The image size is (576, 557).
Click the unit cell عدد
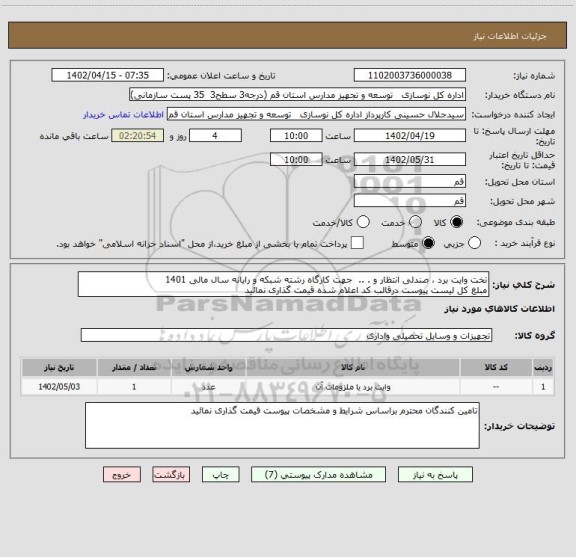pos(208,387)
